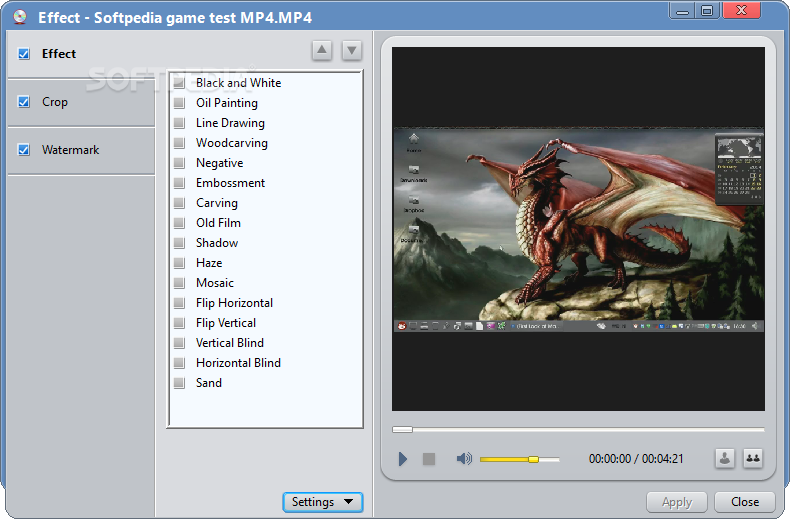Select the Black and White list label
The height and width of the screenshot is (519, 790).
[x=238, y=83]
